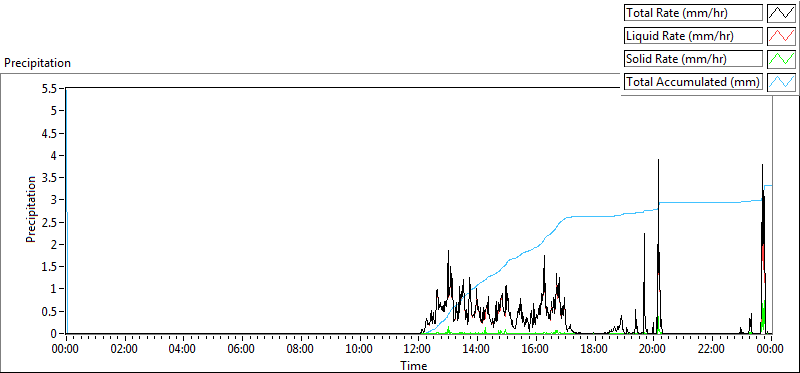Click the vertical 'Precipitation' y-axis label
The height and width of the screenshot is (373, 800).
coord(31,209)
